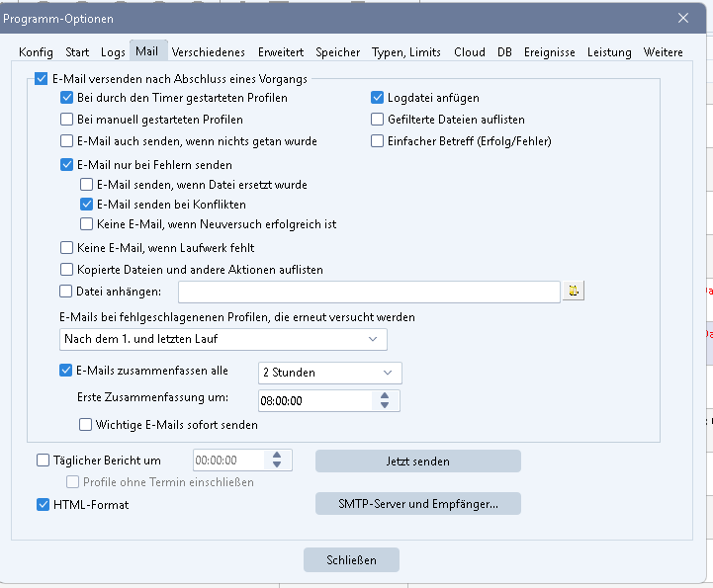Check Einfacher Betreff (Erfolg/Fehler)
713x588 pixels.
click(x=377, y=141)
